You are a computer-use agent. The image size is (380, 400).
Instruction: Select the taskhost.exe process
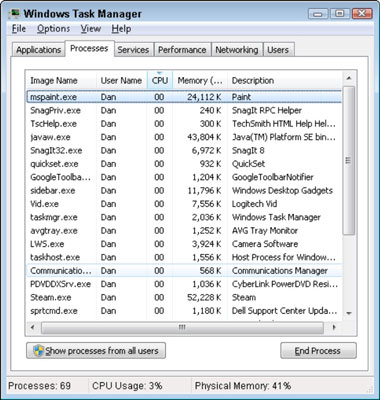tap(184, 257)
